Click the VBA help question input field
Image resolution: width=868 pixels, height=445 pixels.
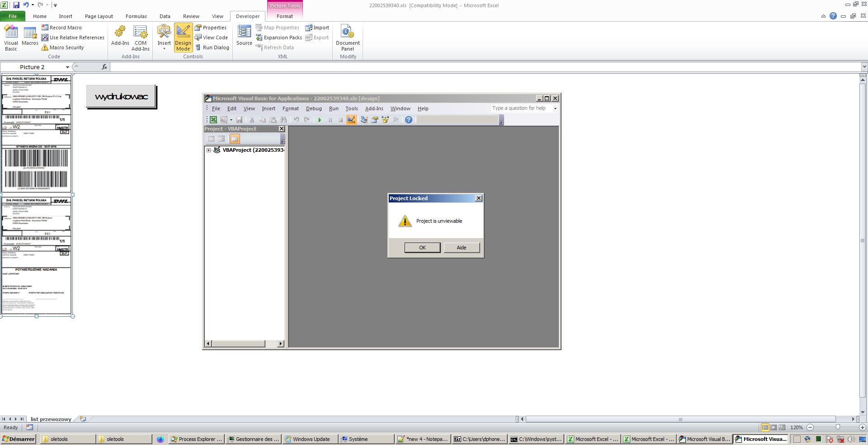tap(521, 108)
